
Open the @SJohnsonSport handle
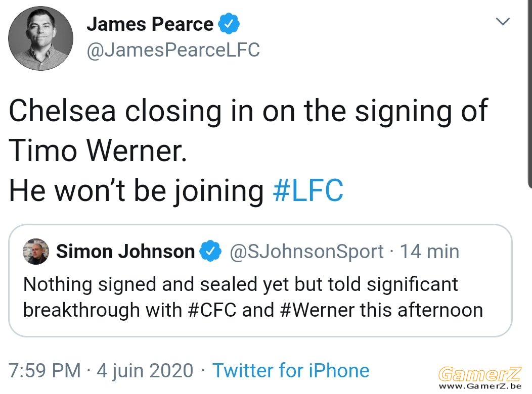pos(306,252)
